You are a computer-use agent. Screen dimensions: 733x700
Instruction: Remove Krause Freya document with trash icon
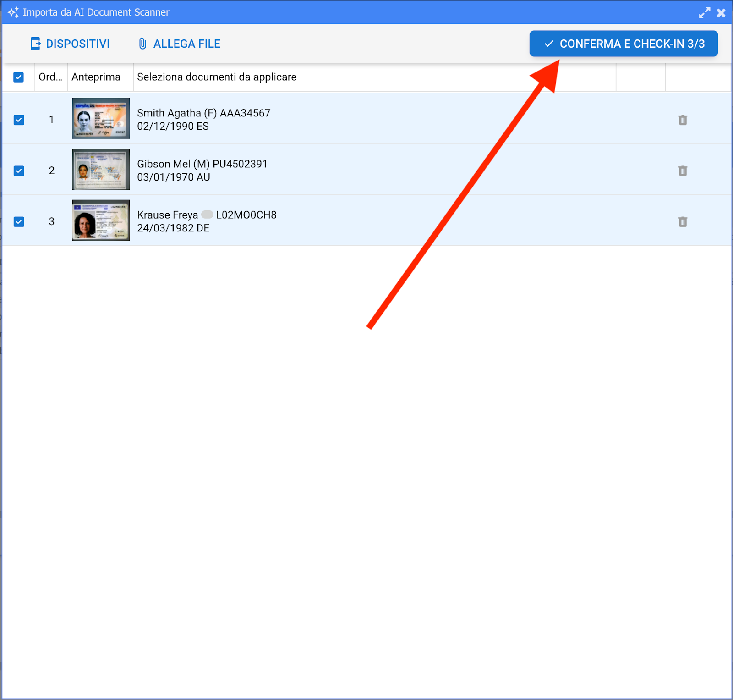[683, 222]
